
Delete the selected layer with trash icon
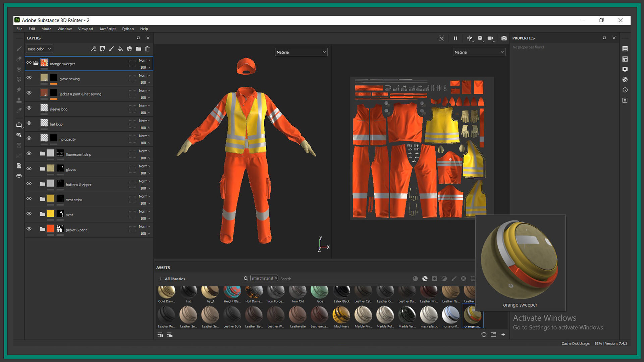[147, 49]
